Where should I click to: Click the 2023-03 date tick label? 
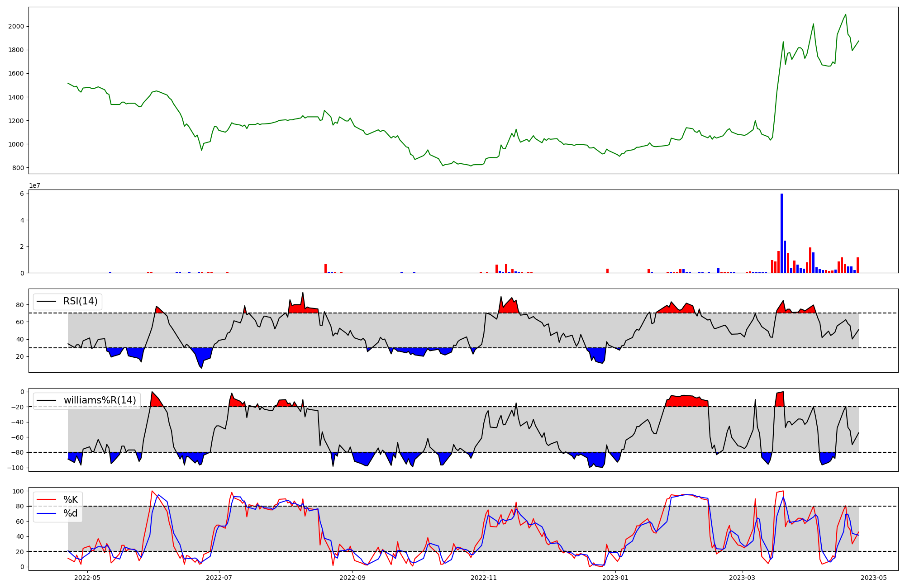point(743,578)
